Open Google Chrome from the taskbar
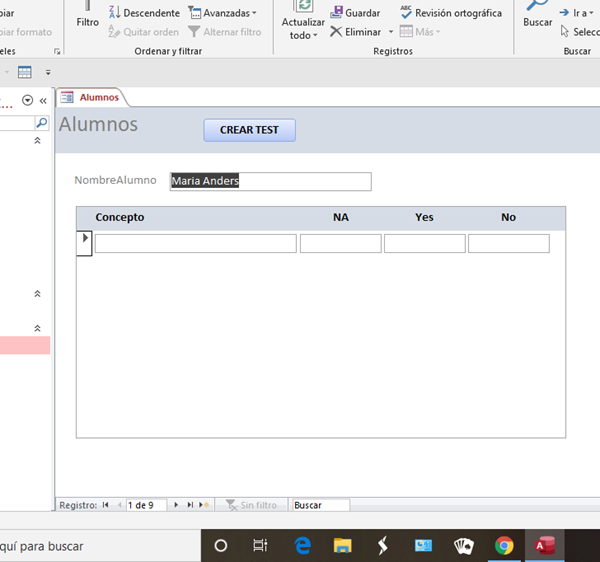This screenshot has width=600, height=562. click(504, 545)
